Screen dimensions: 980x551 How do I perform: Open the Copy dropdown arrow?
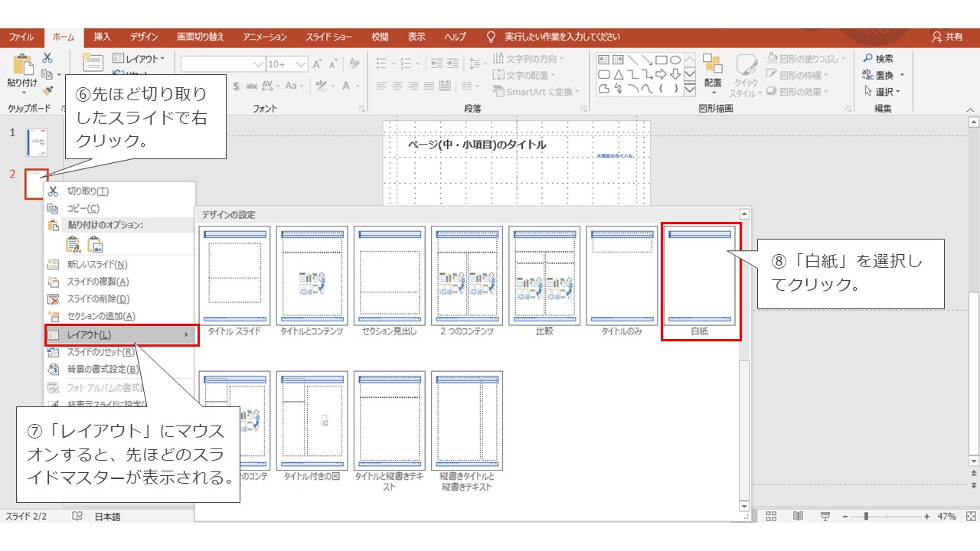[x=59, y=75]
